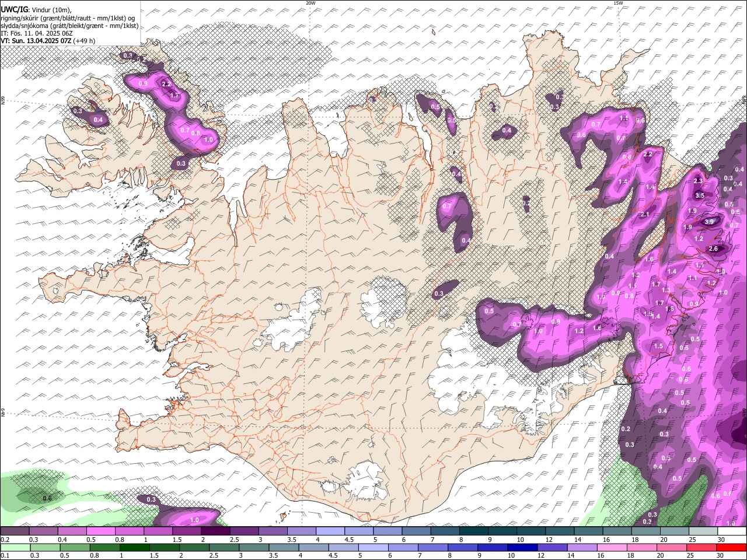
Task: Click the '20W' longitude label
Action: [310, 3]
